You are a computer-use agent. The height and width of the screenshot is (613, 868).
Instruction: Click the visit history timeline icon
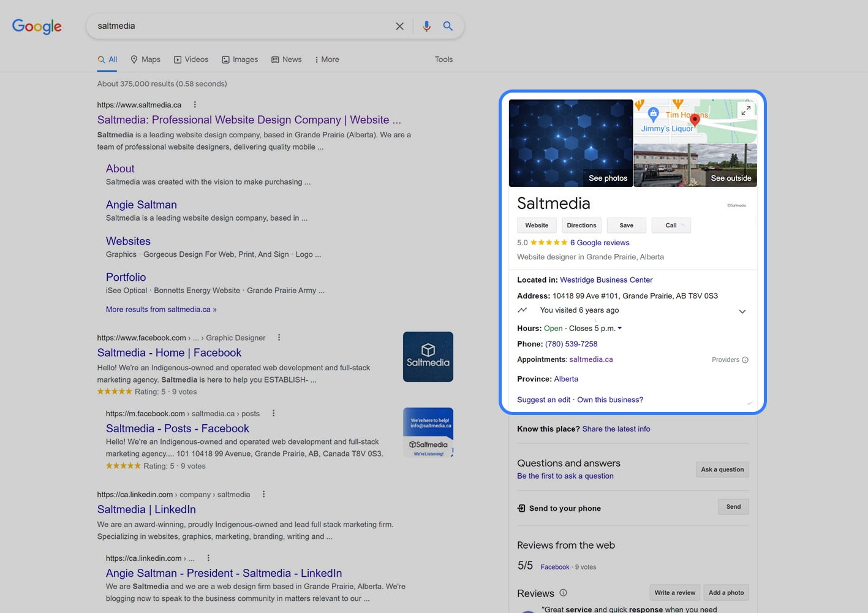click(523, 310)
